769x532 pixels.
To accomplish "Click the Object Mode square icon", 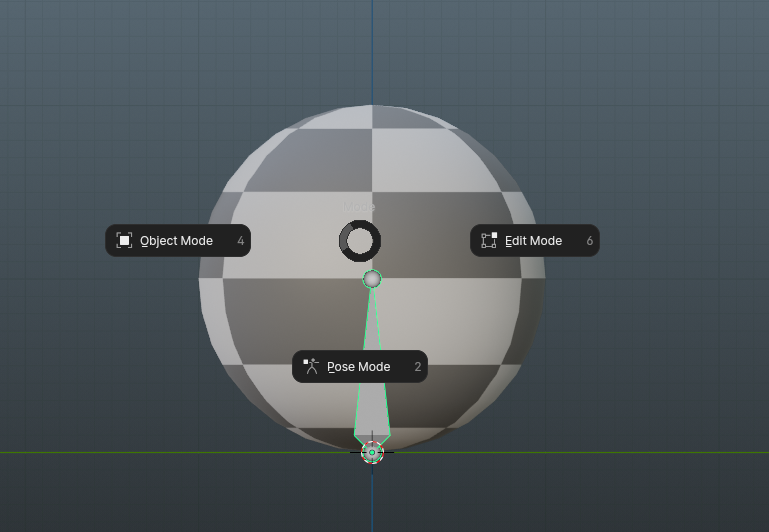I will coord(124,241).
